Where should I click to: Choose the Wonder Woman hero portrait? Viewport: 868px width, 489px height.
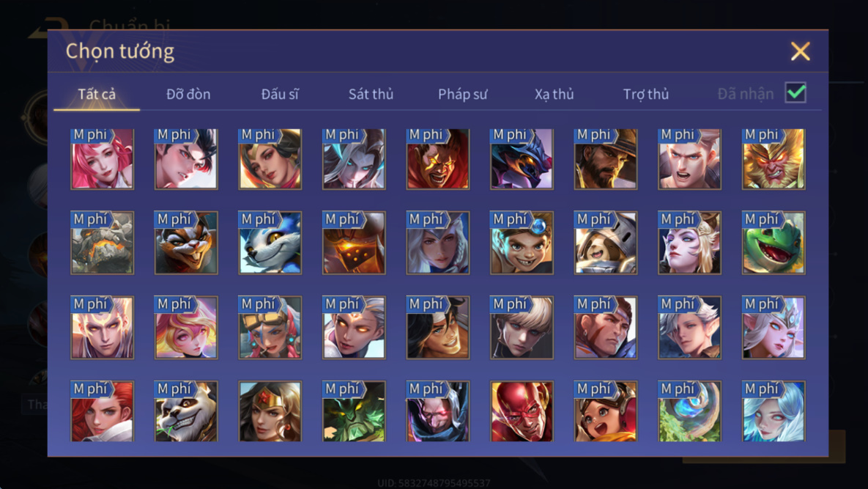tap(270, 411)
